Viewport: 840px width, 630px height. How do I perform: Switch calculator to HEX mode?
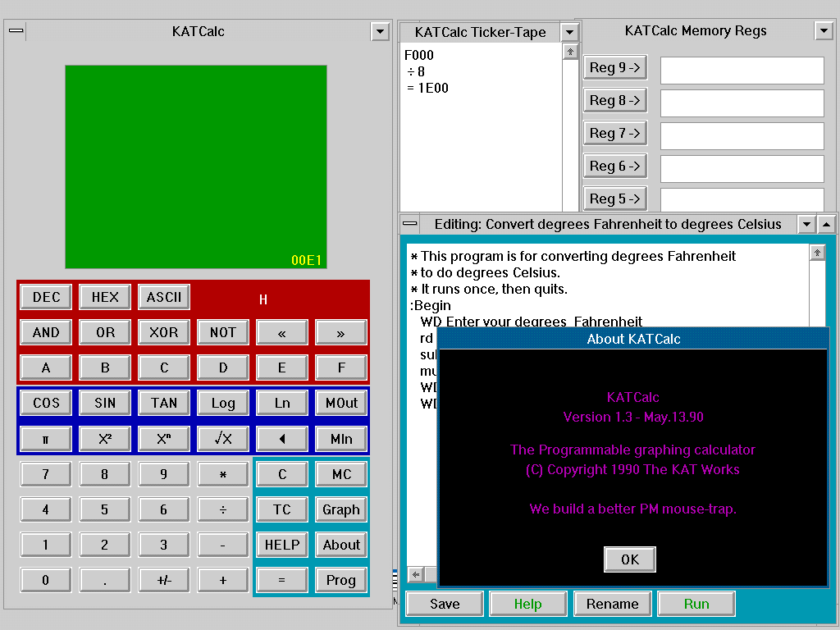point(105,297)
